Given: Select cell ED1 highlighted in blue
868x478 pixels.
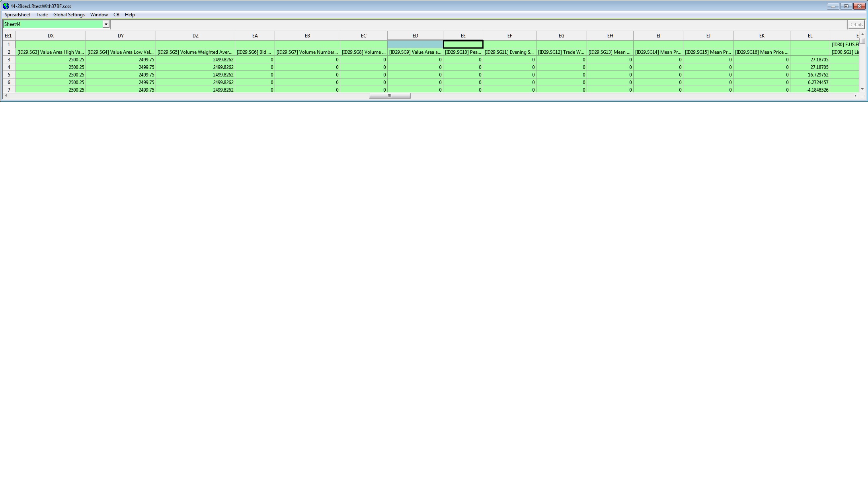Looking at the screenshot, I should click(x=415, y=44).
